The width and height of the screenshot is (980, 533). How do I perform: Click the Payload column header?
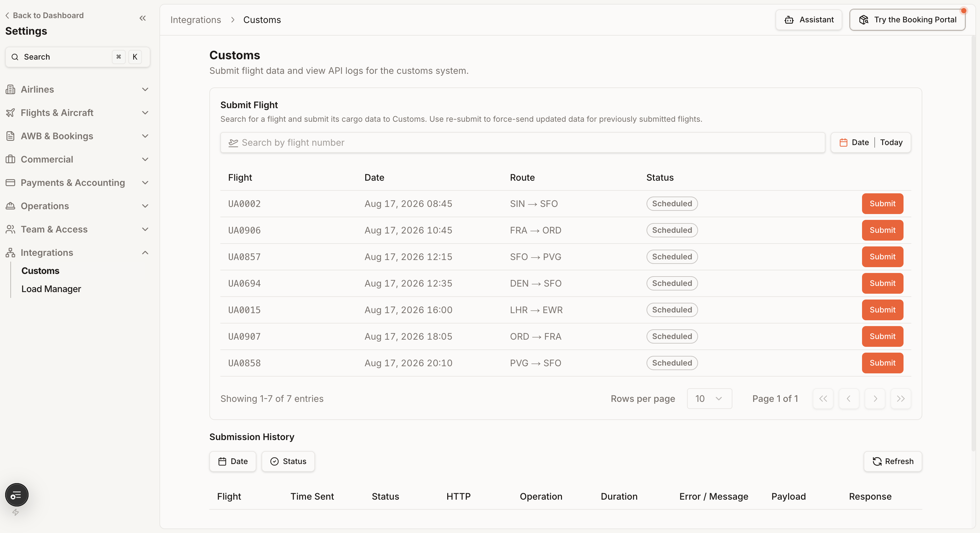coord(788,496)
